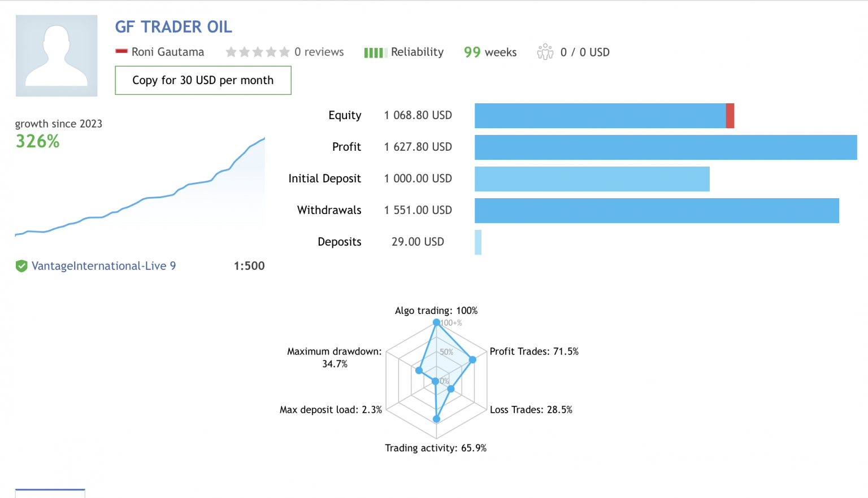Image resolution: width=868 pixels, height=498 pixels.
Task: Click the five-star rating icons
Action: (257, 52)
